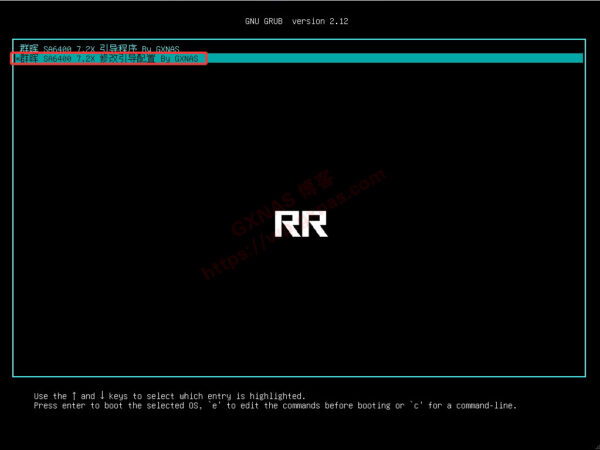
Task: Click the word 'command-line' in the help text
Action: (486, 406)
